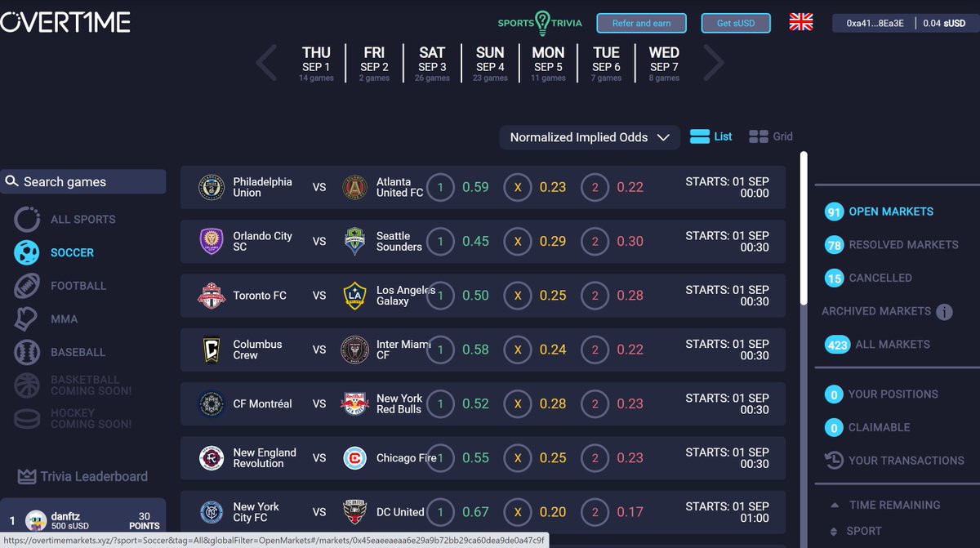Click New York Red Bulls crest

coord(355,403)
